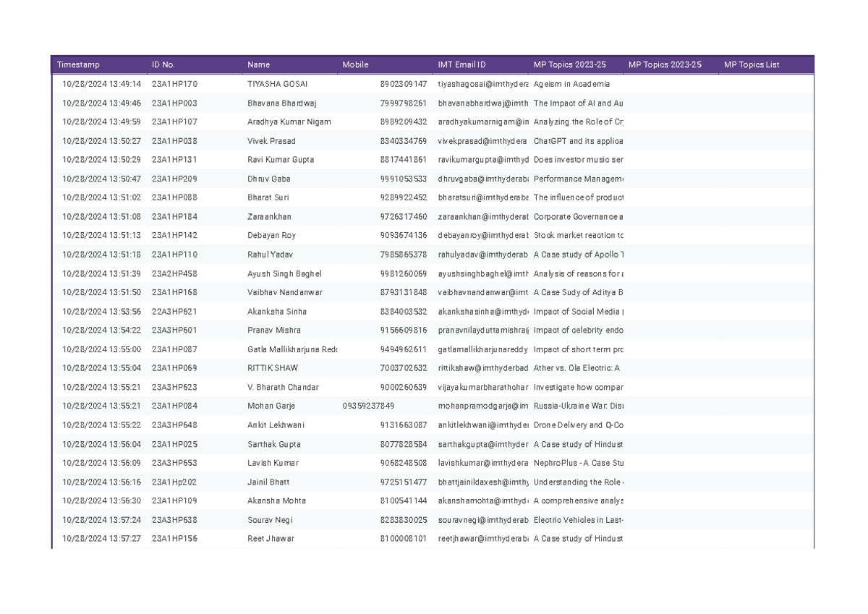Viewport: 868px width, 614px height.
Task: Click the IMT Email ID header
Action: (x=461, y=65)
